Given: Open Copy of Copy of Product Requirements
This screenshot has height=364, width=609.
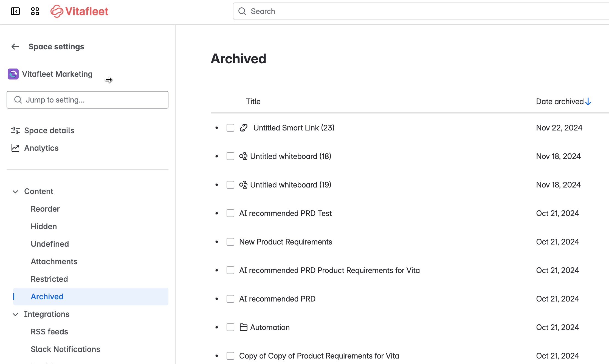Looking at the screenshot, I should [319, 356].
